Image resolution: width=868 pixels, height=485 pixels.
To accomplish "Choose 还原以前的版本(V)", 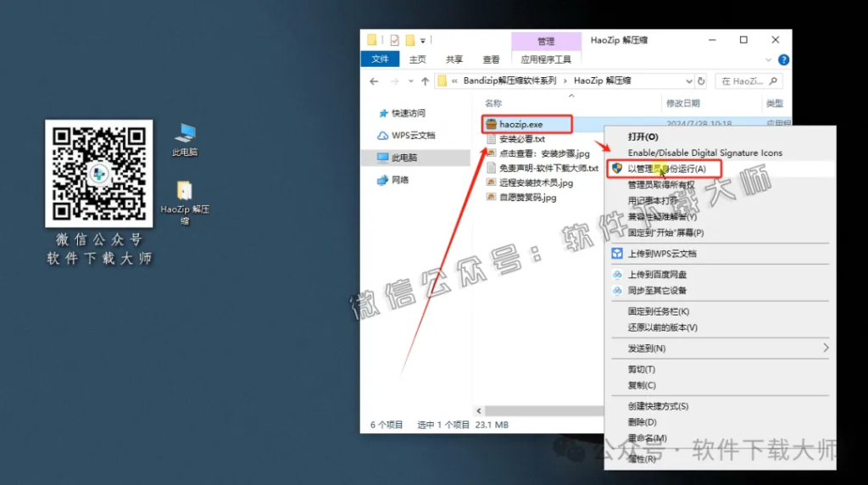I will (x=720, y=328).
